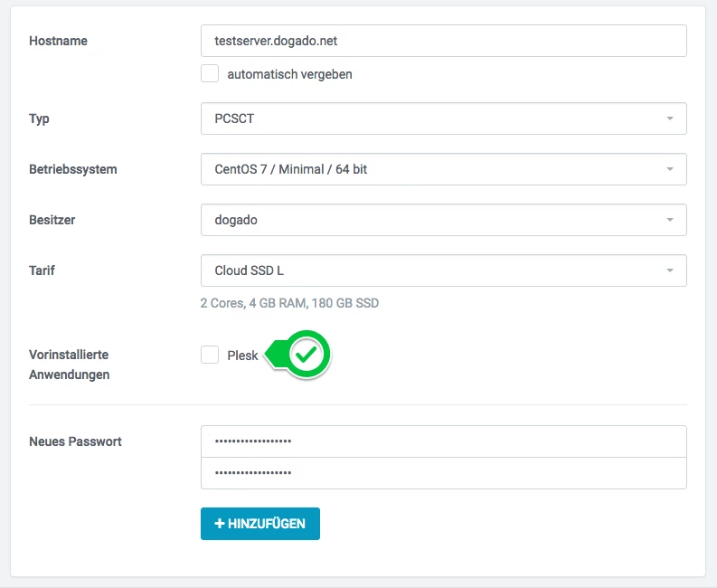
Task: Click the arrow icon of the Tarif selector
Action: 669,270
